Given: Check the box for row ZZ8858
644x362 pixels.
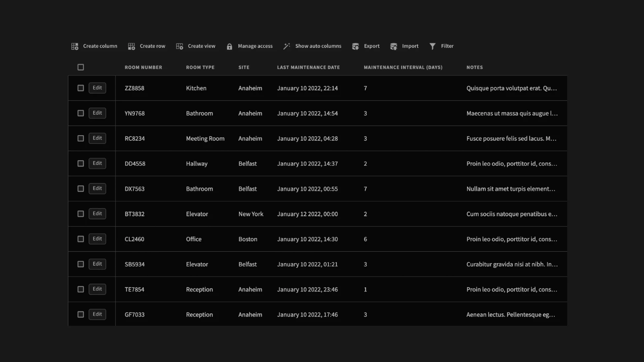Looking at the screenshot, I should [80, 88].
